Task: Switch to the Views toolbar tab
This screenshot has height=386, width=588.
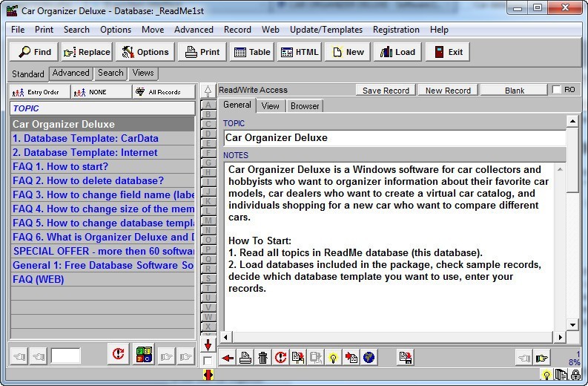Action: click(x=143, y=73)
